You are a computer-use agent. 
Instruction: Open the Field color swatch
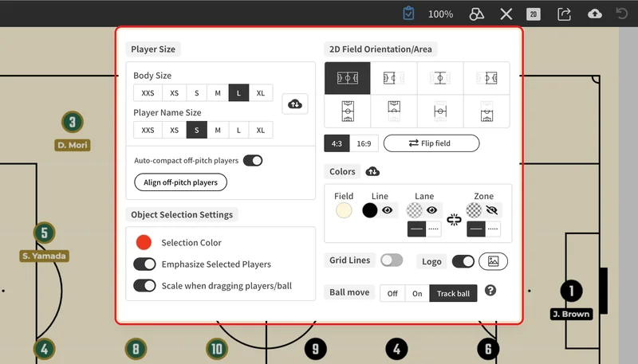click(344, 210)
